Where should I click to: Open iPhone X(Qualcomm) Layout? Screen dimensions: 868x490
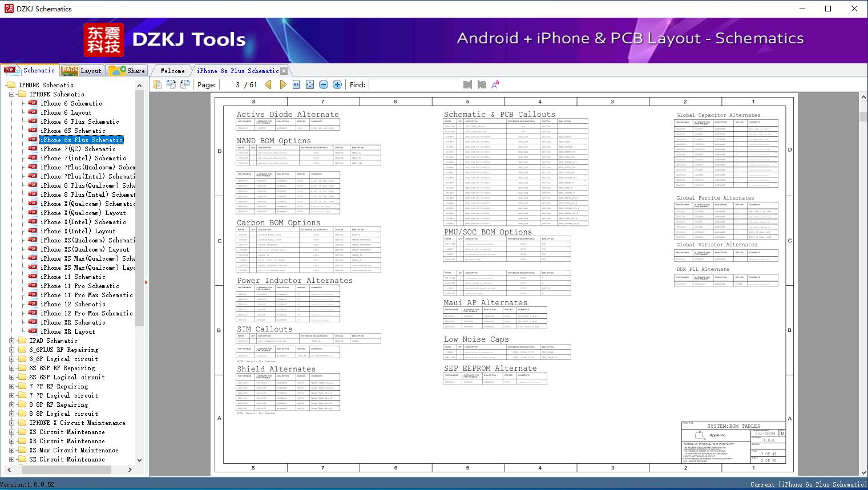(83, 213)
